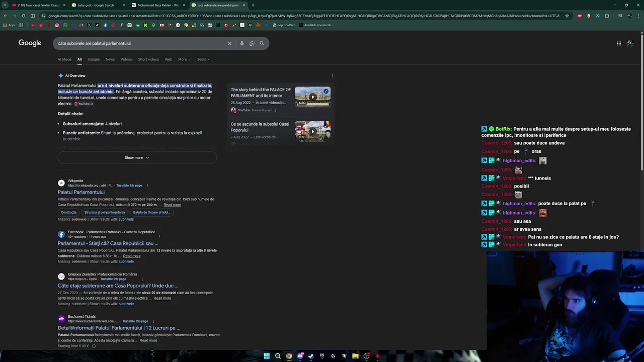Open PALACE OF PARLIAMENT video options menu
The width and height of the screenshot is (644, 362).
[x=275, y=110]
